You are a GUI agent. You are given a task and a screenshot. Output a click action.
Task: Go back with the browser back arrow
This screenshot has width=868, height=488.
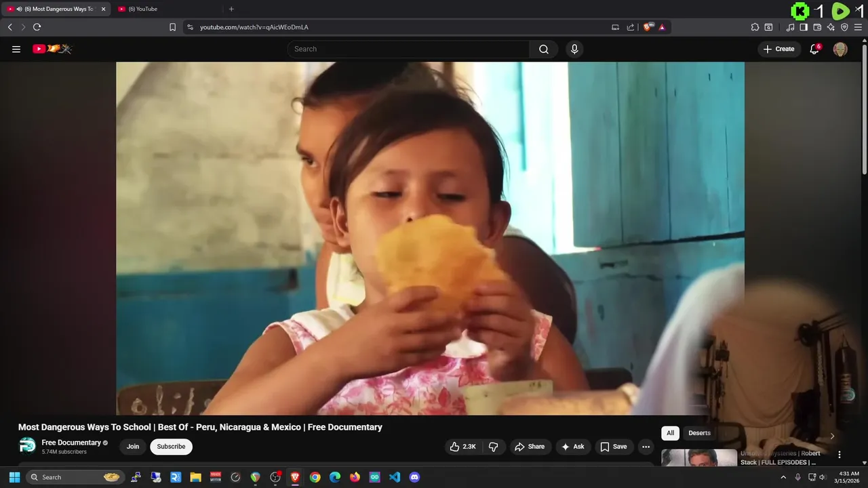(10, 27)
